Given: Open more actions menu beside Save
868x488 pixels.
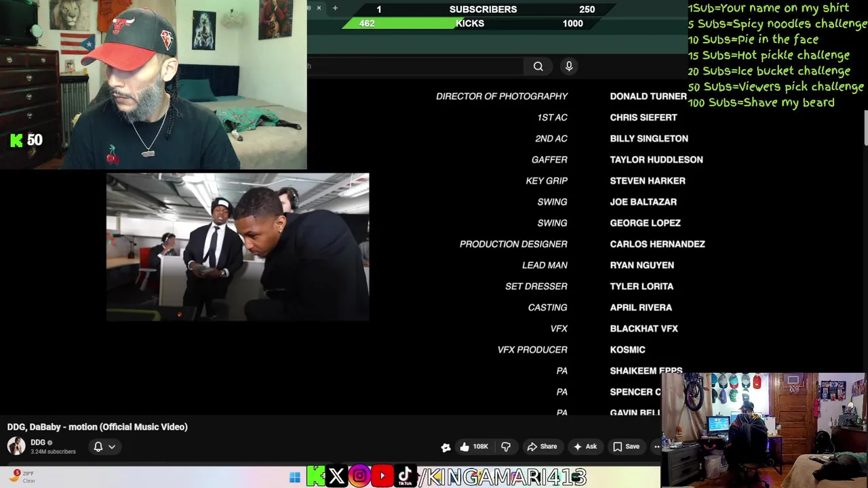Looking at the screenshot, I should [x=656, y=447].
